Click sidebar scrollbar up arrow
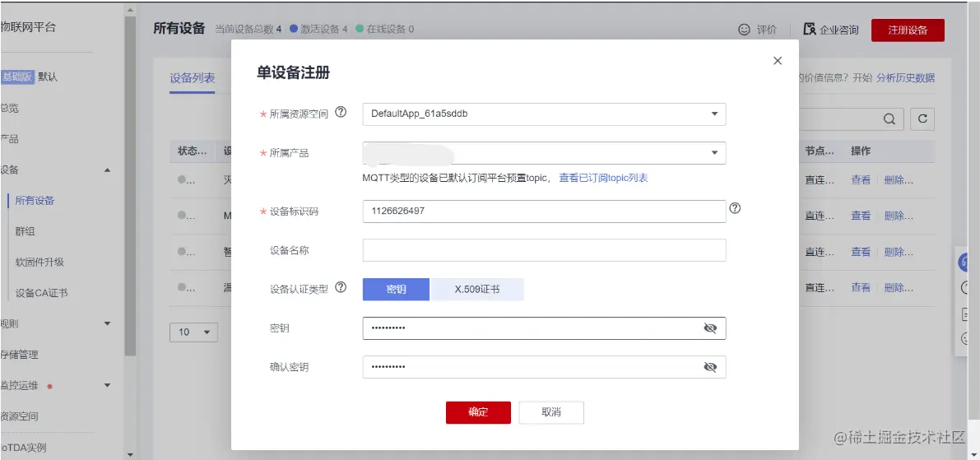 pyautogui.click(x=130, y=10)
